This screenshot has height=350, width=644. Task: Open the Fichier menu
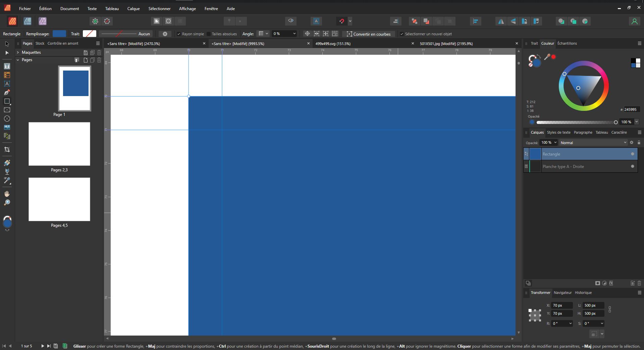25,9
